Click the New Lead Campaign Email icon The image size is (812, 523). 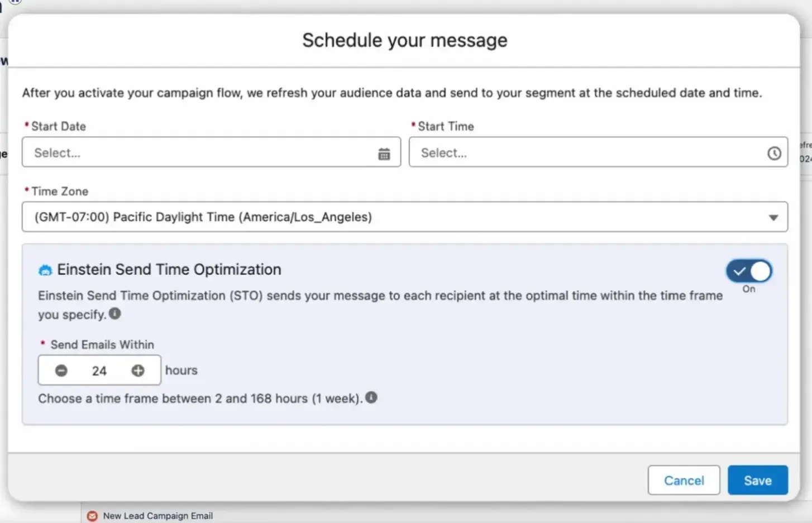[x=92, y=516]
